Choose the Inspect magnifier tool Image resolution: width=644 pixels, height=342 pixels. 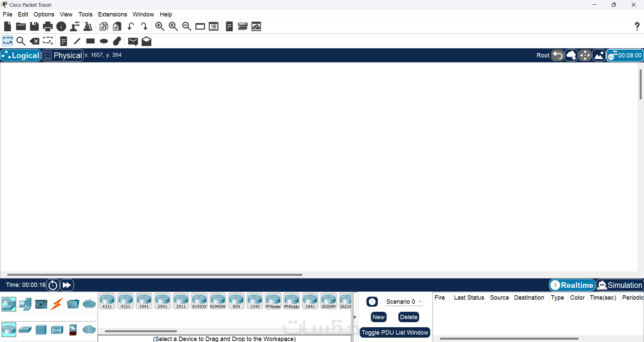point(21,41)
